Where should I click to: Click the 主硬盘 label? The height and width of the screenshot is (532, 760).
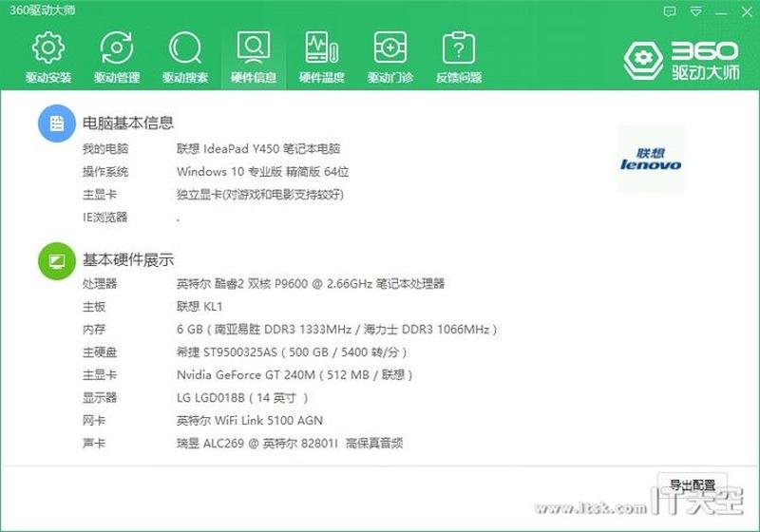100,351
